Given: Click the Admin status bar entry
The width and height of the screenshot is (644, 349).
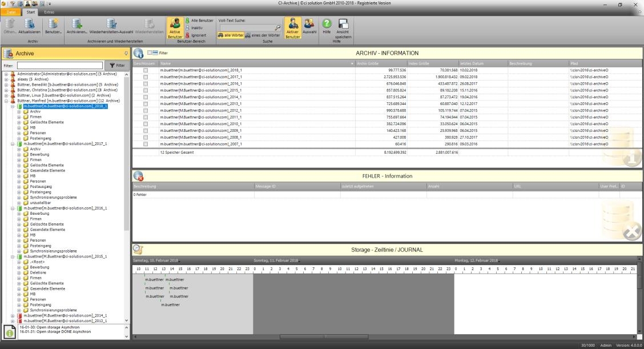Looking at the screenshot, I should tap(606, 346).
